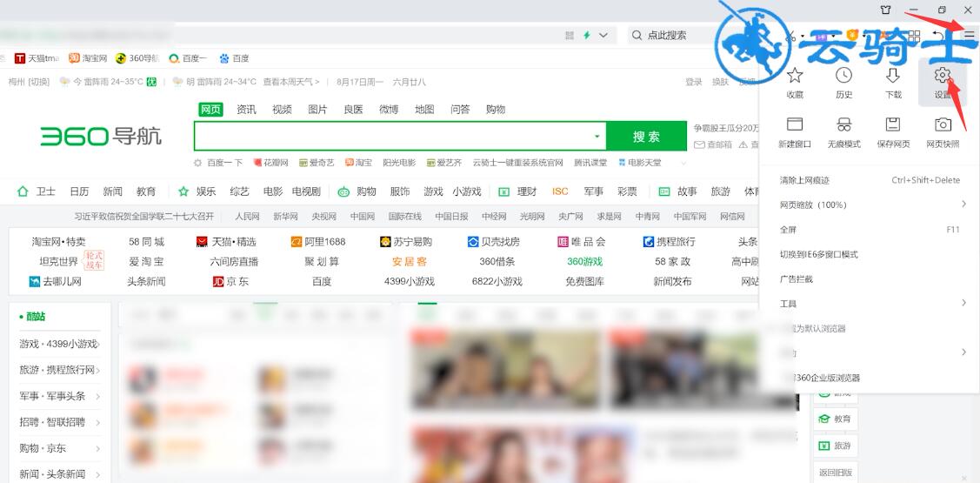The image size is (980, 483).
Task: Open search suggestions dropdown in 360 search box
Action: pyautogui.click(x=597, y=137)
